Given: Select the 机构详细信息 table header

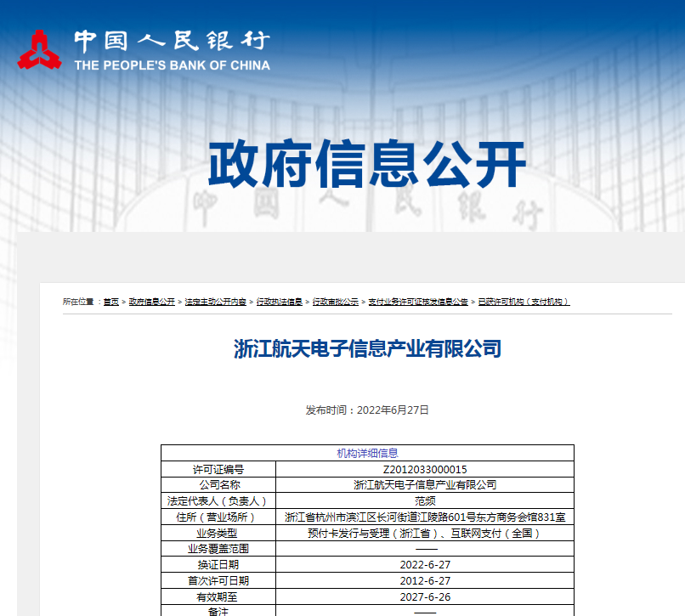Looking at the screenshot, I should 368,453.
